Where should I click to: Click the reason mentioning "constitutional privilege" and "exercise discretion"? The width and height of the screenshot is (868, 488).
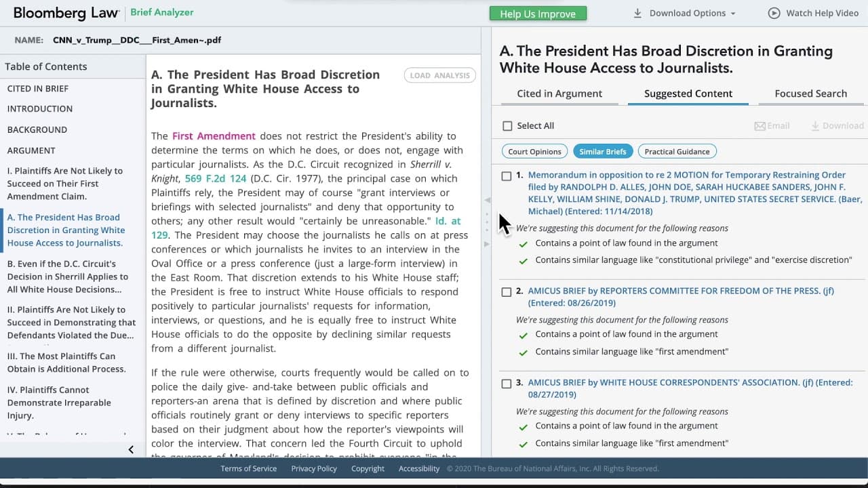click(x=693, y=260)
